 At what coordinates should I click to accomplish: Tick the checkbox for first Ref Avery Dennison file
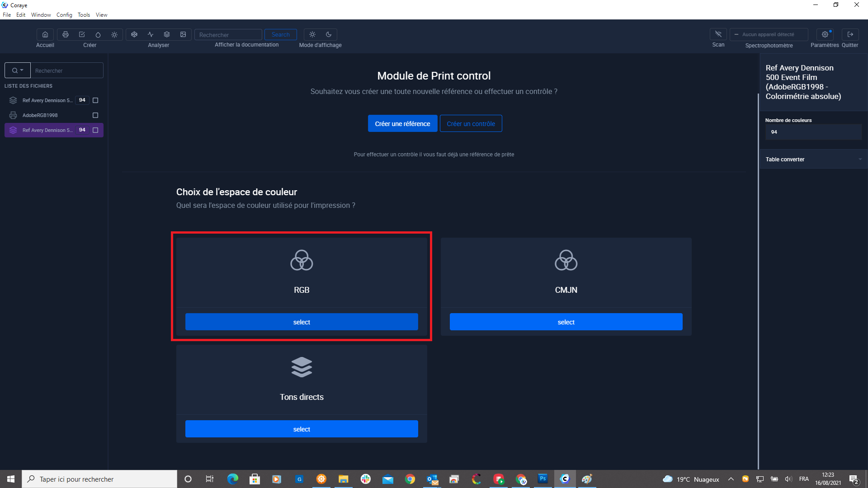click(x=95, y=100)
